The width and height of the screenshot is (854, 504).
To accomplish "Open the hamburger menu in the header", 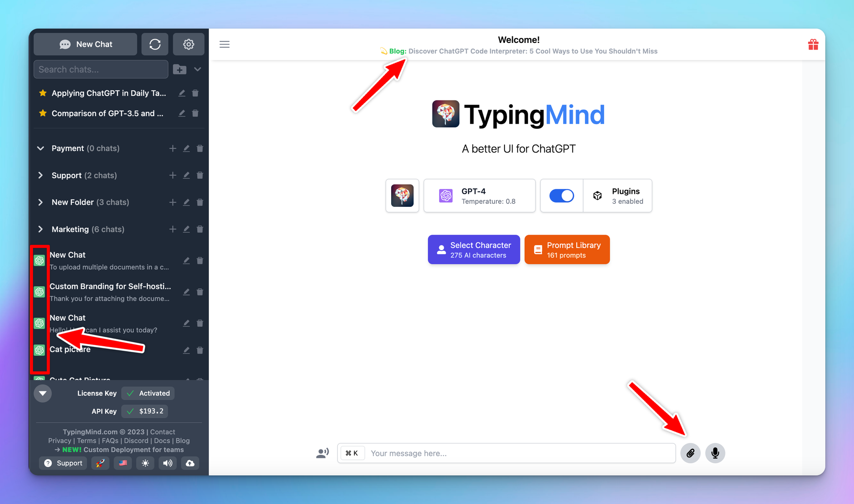I will (224, 44).
